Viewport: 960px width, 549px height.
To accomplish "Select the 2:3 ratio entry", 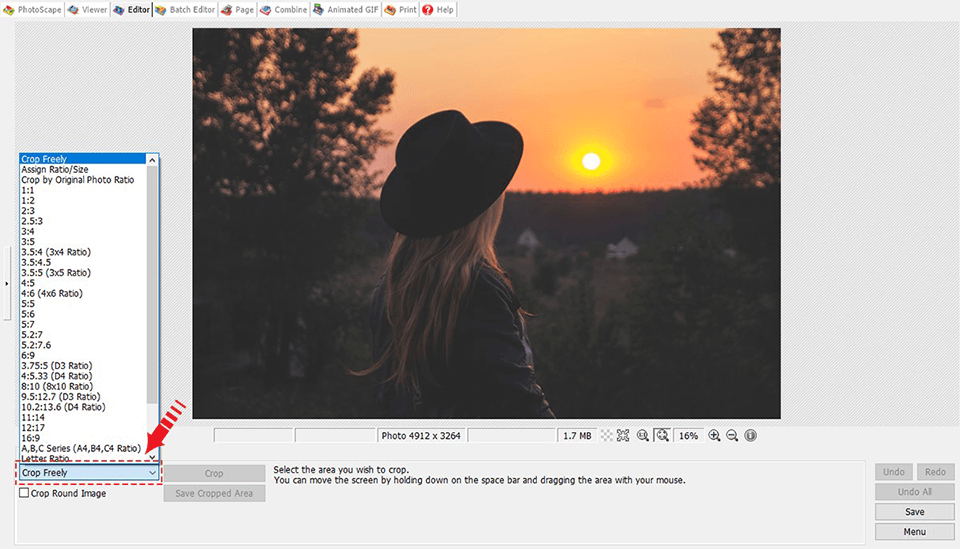I will coord(83,211).
